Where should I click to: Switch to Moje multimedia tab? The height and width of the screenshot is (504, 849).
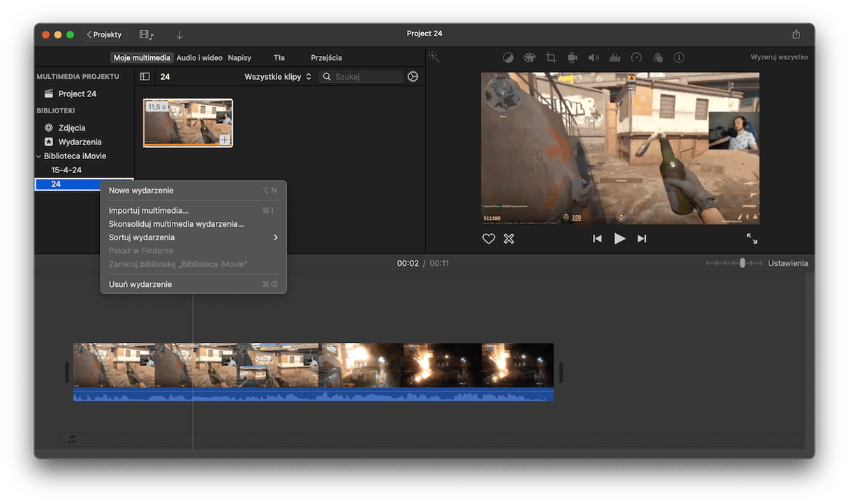point(142,58)
